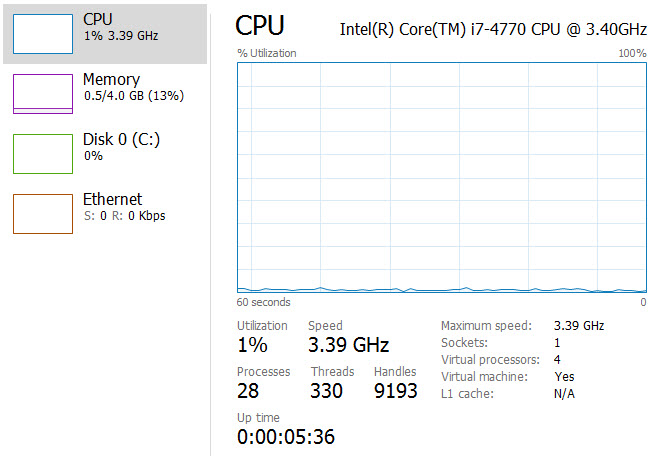This screenshot has height=456, width=655.
Task: Click the CPU utilization graph area
Action: click(x=441, y=177)
